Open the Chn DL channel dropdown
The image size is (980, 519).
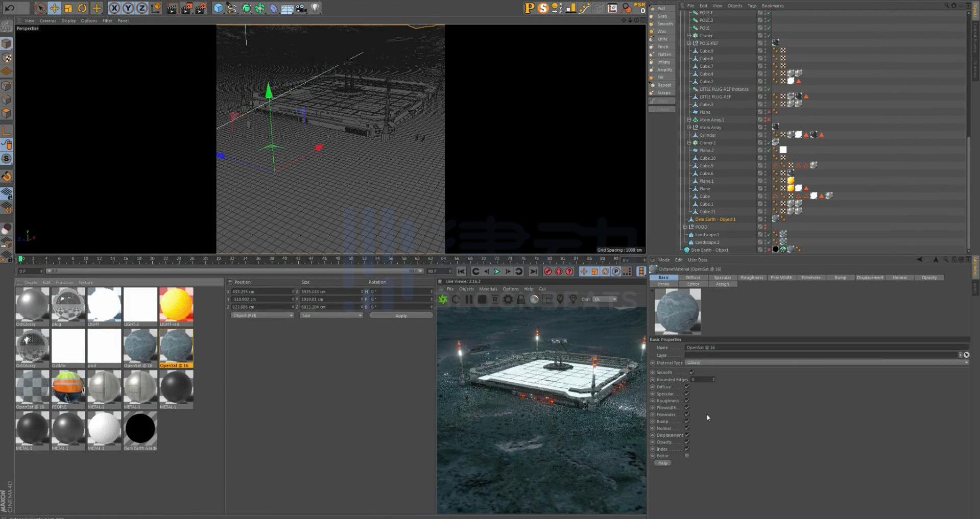click(x=605, y=300)
